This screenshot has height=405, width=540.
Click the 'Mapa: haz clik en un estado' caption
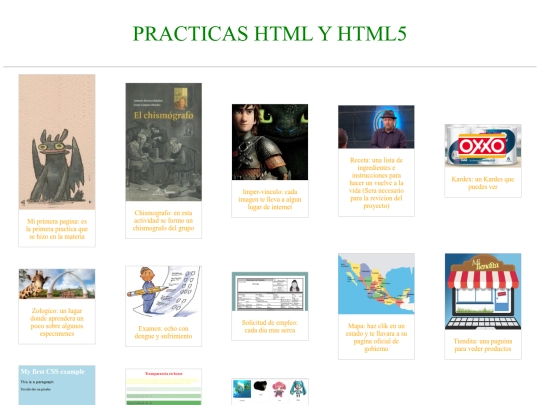tap(376, 337)
